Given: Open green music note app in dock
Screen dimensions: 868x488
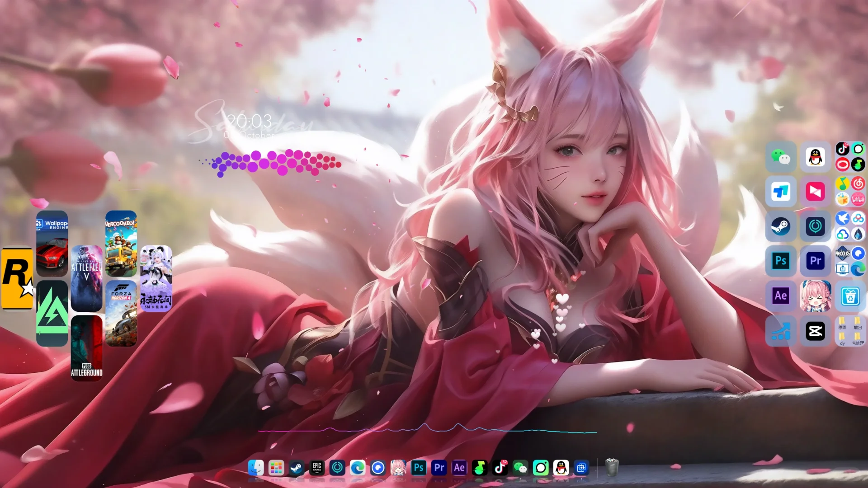Looking at the screenshot, I should (x=480, y=468).
